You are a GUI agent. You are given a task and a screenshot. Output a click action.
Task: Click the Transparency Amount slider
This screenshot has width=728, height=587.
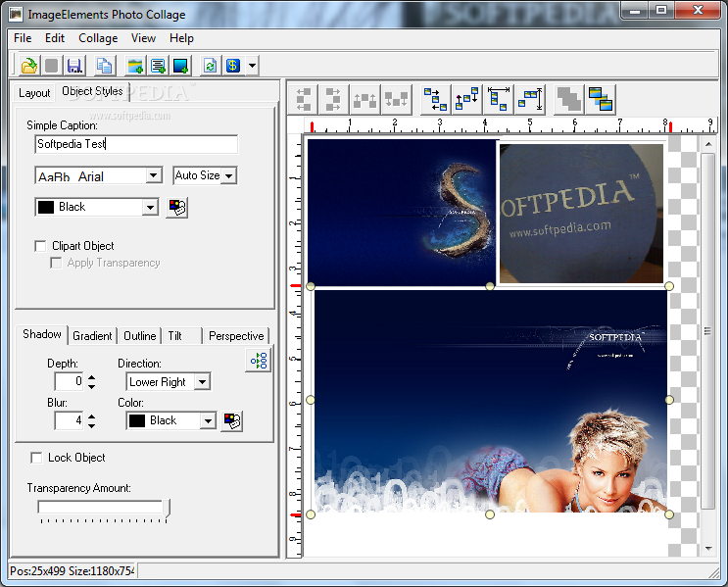[x=103, y=507]
